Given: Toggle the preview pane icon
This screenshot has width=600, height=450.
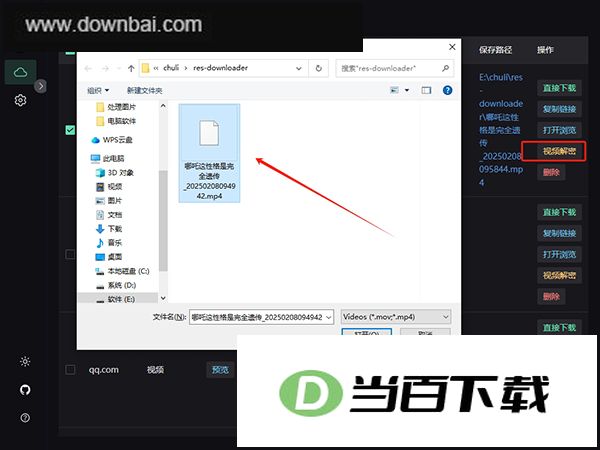Looking at the screenshot, I should (x=426, y=90).
